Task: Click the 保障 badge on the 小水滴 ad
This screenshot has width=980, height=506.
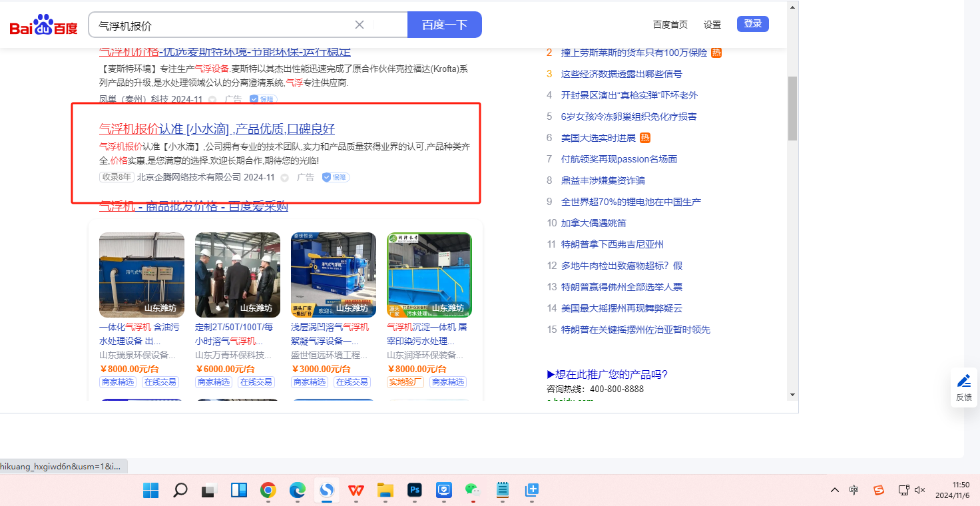Action: click(x=336, y=177)
